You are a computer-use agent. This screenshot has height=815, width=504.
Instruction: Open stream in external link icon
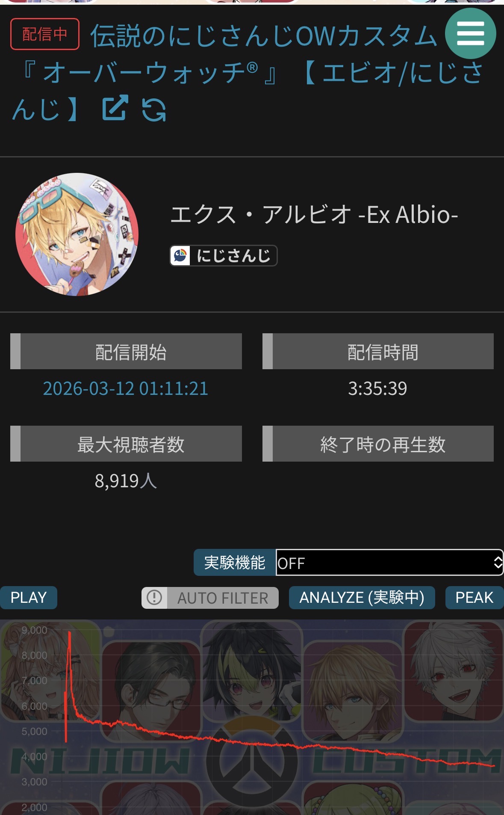115,108
